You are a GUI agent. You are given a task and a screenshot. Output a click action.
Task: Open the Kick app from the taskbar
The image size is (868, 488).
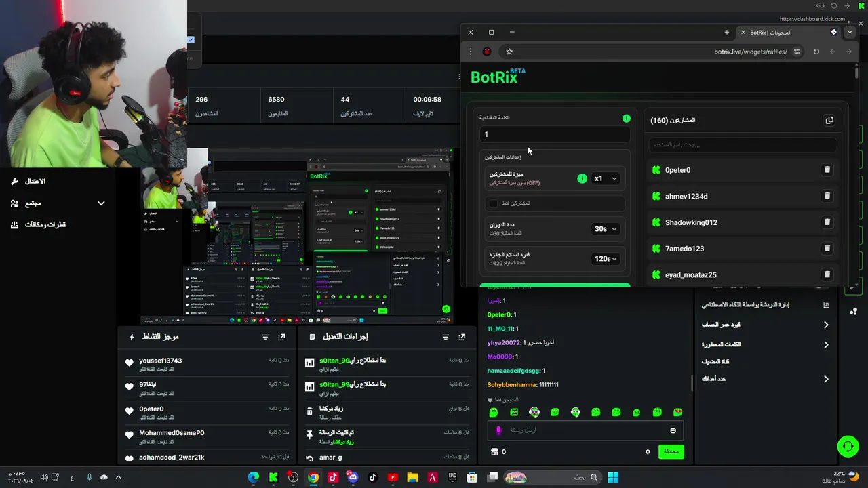(x=273, y=477)
